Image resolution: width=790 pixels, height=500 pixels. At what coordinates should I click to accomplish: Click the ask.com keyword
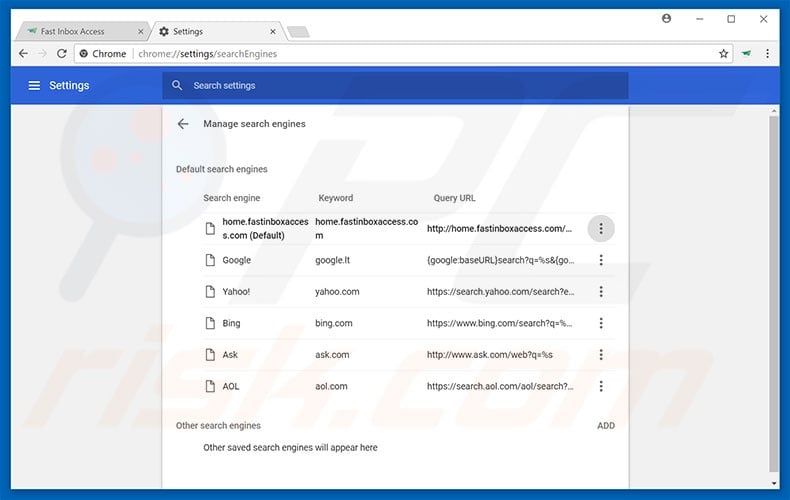point(332,355)
